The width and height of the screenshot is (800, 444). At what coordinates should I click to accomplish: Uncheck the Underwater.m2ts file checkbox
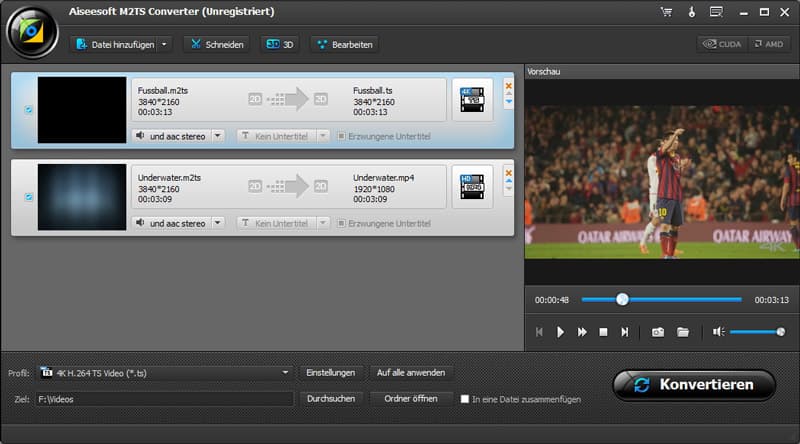(28, 196)
